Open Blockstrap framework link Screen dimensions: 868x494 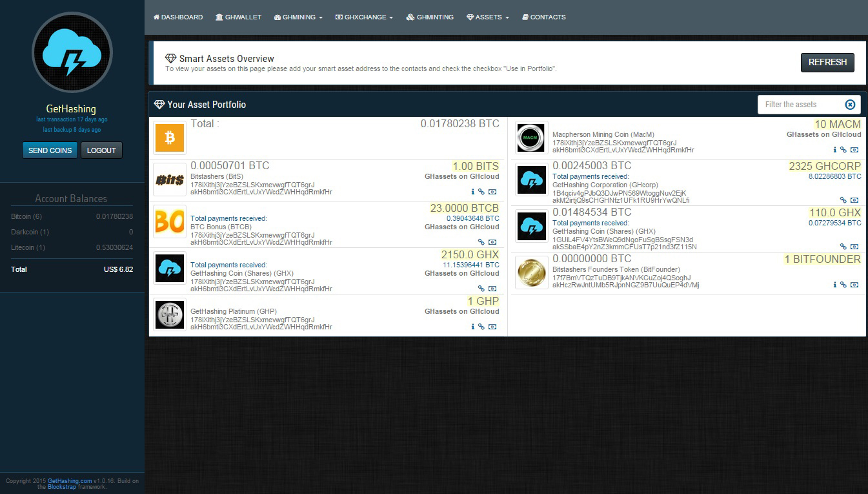coord(62,487)
